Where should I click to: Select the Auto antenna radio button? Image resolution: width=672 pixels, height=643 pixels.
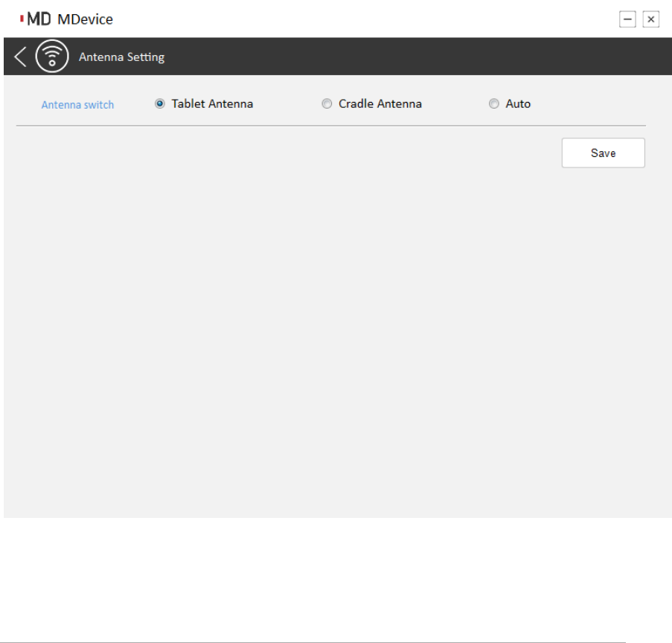493,103
